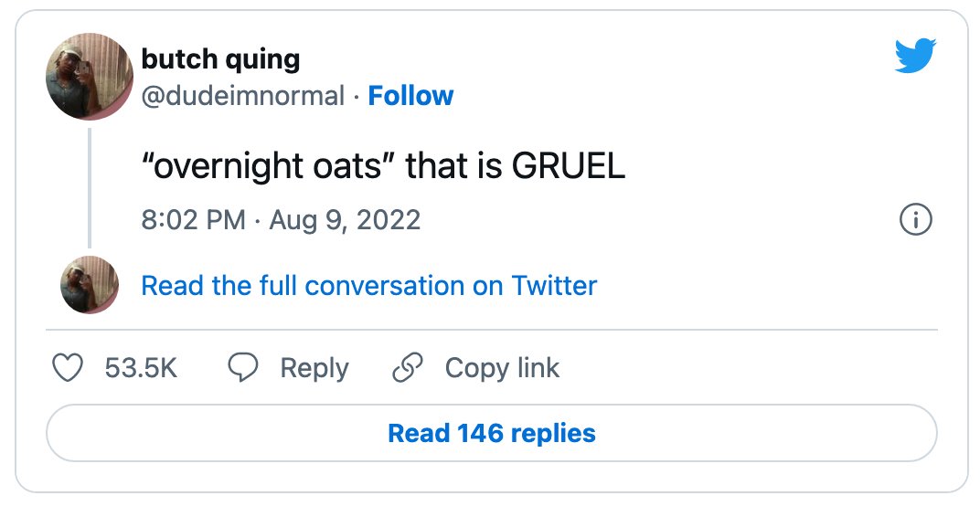Open butch quing's large profile avatar

coord(90,76)
